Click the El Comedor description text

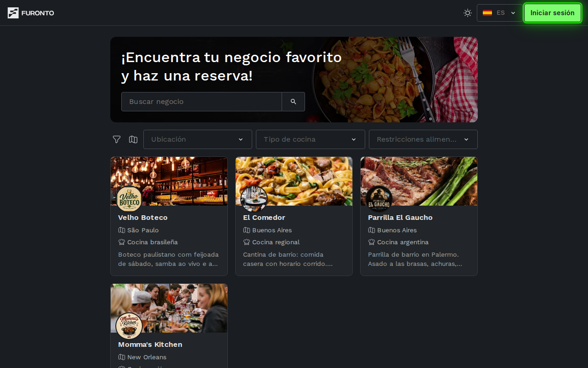pyautogui.click(x=288, y=259)
